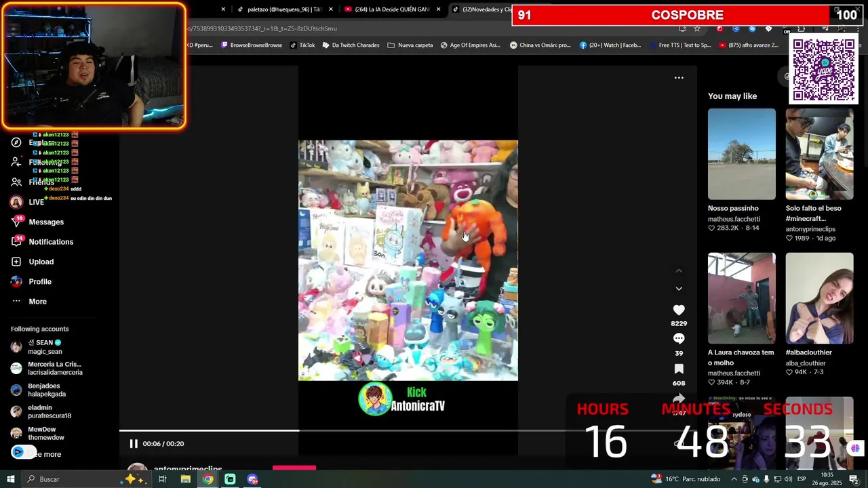
Task: Go to next video with down chevron
Action: click(x=679, y=288)
